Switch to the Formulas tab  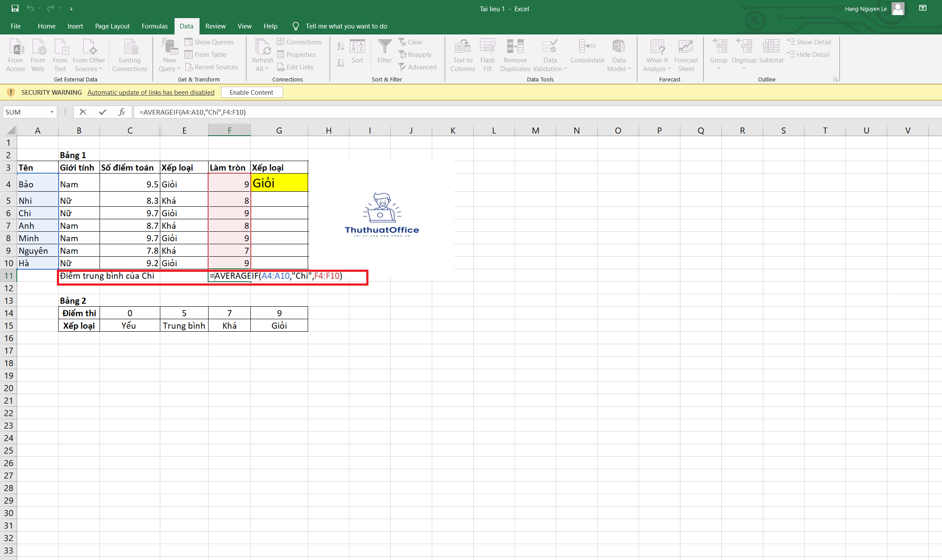pyautogui.click(x=154, y=26)
